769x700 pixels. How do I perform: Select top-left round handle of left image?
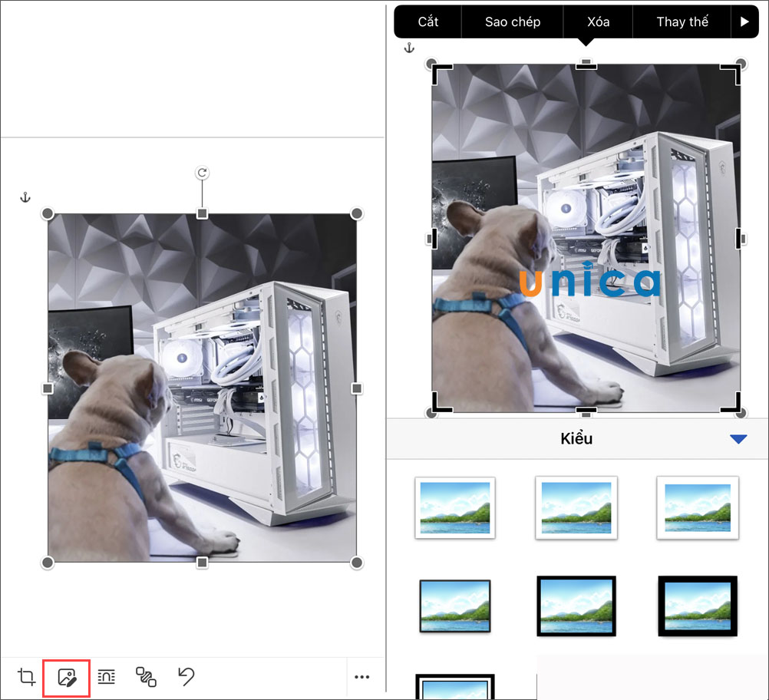click(x=48, y=213)
